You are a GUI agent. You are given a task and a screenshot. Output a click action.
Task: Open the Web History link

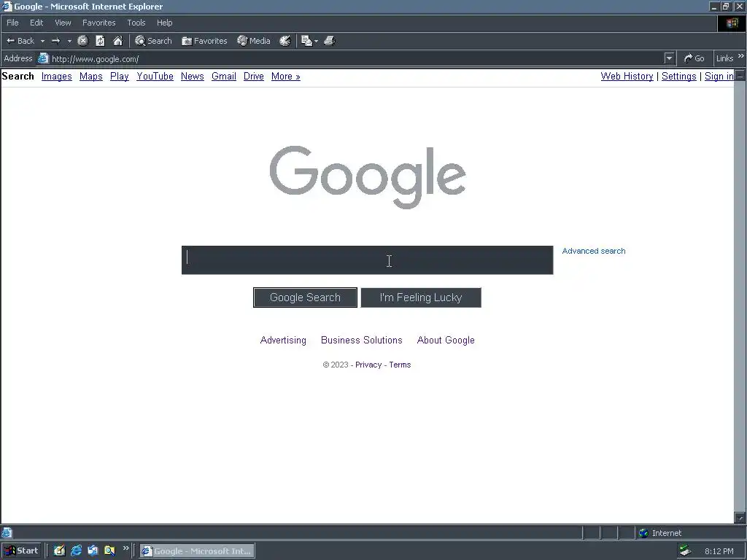coord(627,76)
